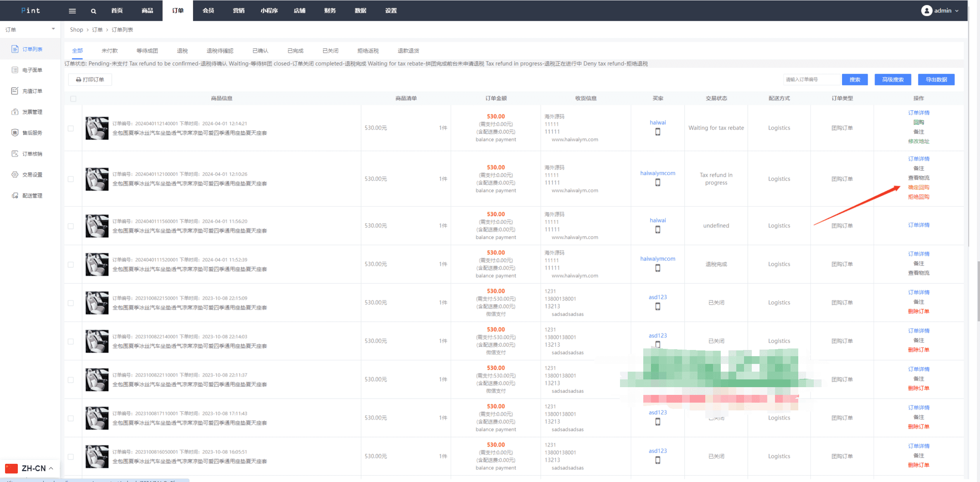The image size is (980, 482).
Task: Focus the order number search input
Action: tap(811, 80)
